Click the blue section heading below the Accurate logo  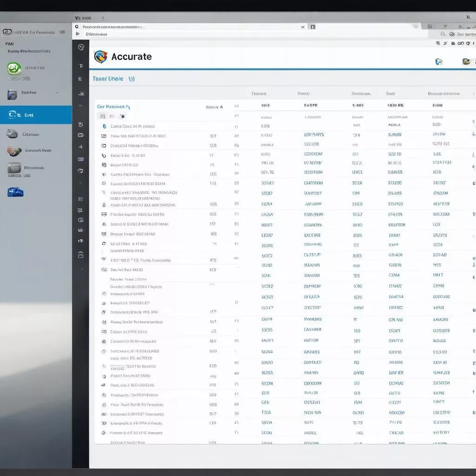point(113,79)
